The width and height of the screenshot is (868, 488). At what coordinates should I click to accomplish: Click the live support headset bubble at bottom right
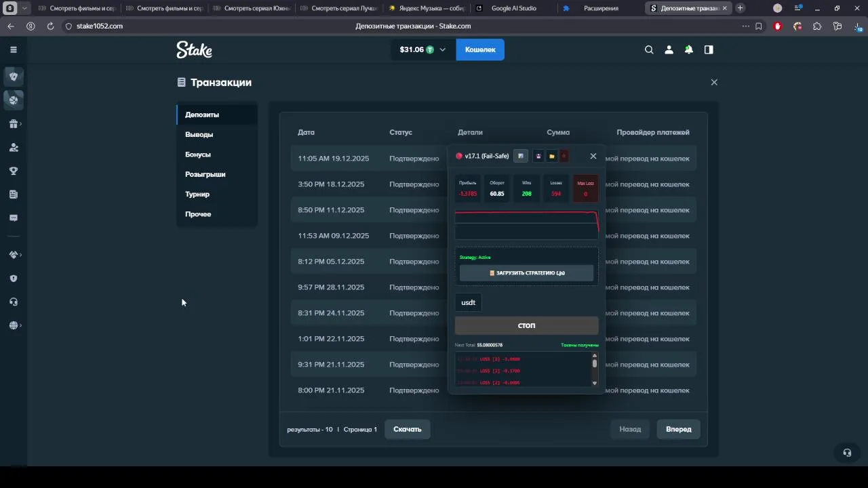pyautogui.click(x=846, y=452)
